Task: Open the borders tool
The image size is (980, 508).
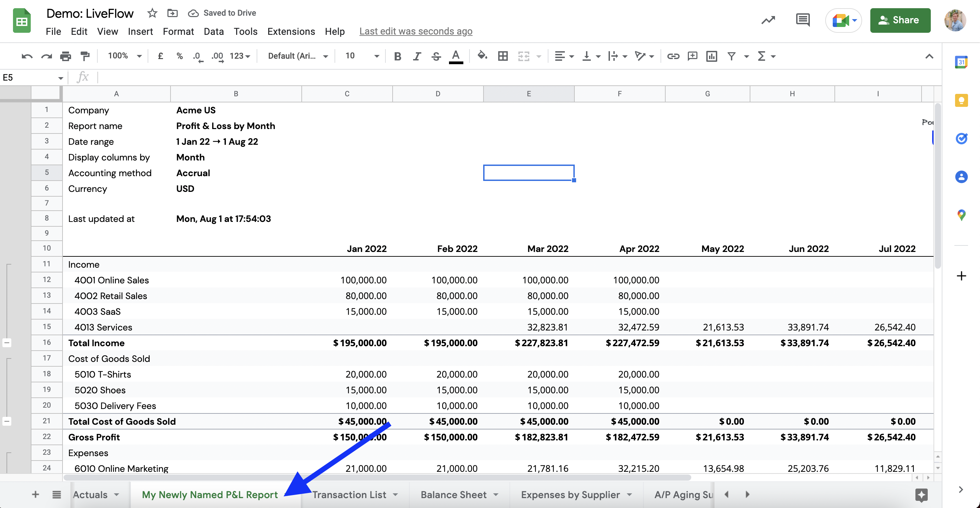Action: coord(503,56)
